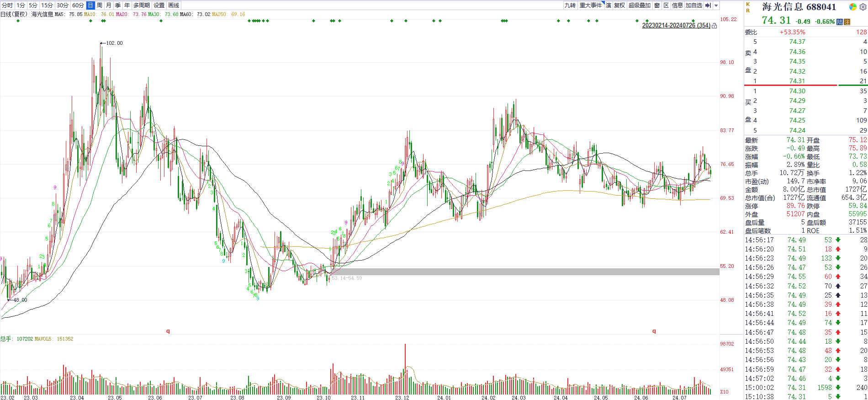Click the stock title 海光信息 688041
868x400 pixels.
(x=799, y=7)
